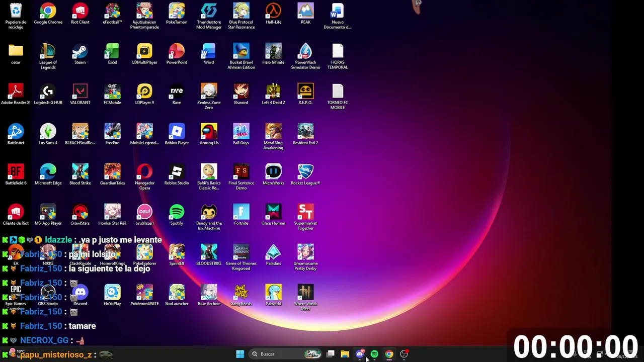Select the Paladins desktop icon
644x362 pixels.
pyautogui.click(x=273, y=255)
